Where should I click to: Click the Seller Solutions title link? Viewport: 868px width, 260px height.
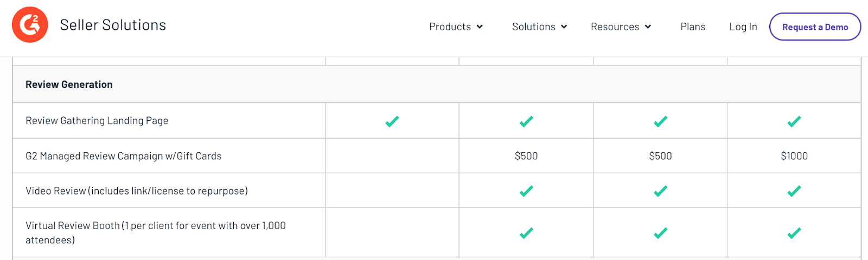[x=113, y=25]
